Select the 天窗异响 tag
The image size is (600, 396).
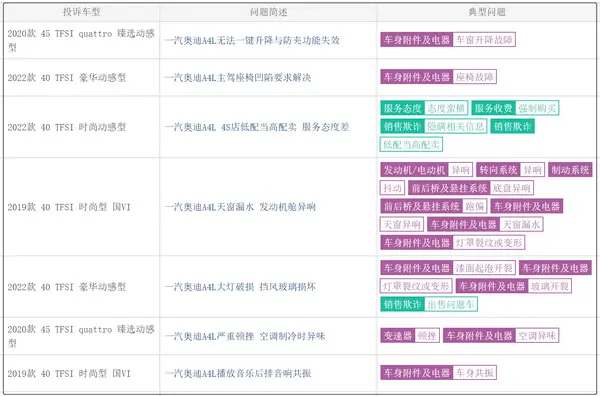402,224
